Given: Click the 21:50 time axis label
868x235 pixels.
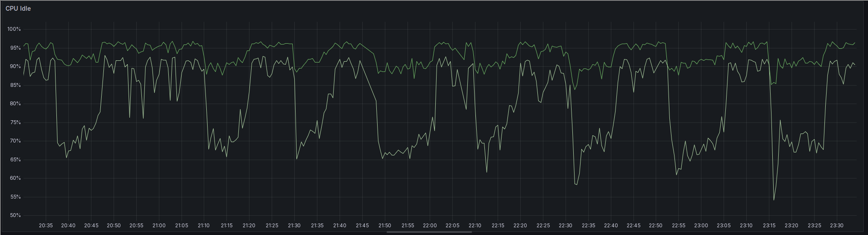Looking at the screenshot, I should click(385, 226).
